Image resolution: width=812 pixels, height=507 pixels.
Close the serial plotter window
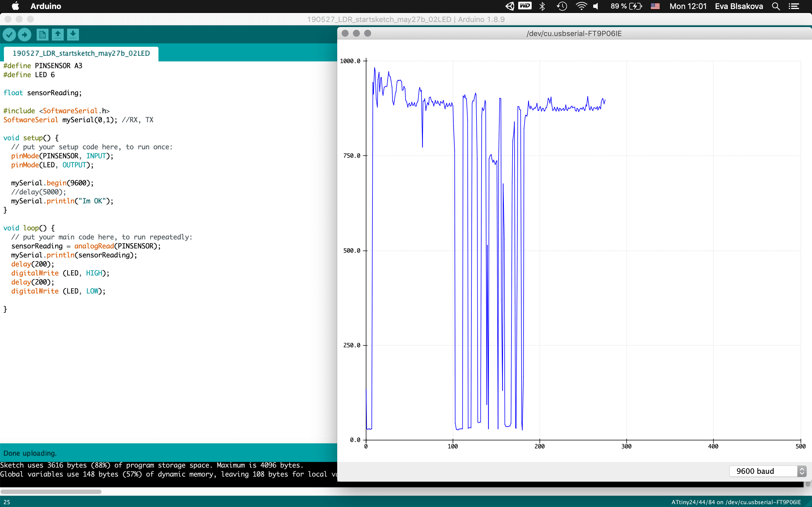(345, 33)
